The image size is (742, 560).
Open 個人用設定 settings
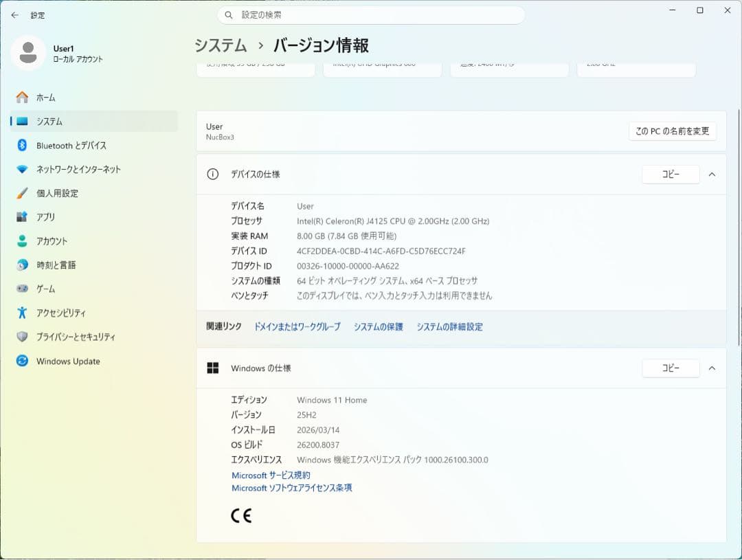[x=93, y=193]
